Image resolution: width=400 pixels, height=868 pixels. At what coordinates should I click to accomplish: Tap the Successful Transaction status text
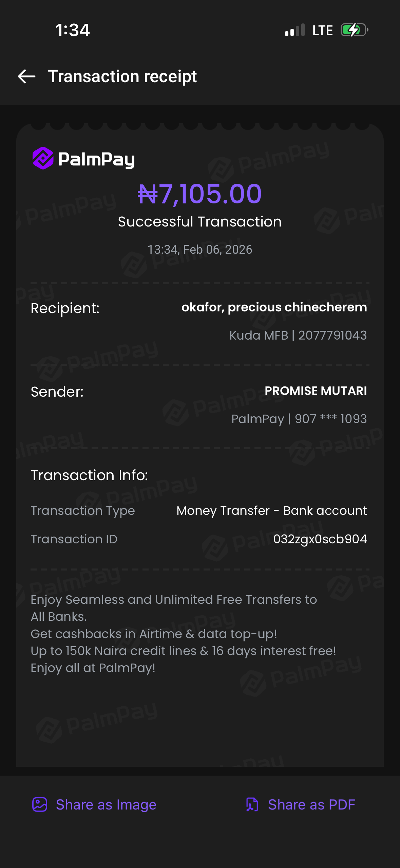(x=199, y=222)
